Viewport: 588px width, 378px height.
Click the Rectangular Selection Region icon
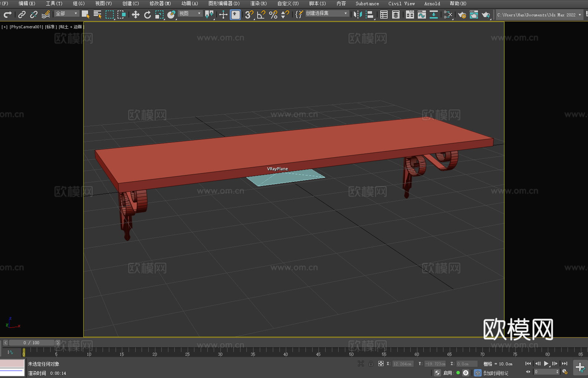point(110,14)
